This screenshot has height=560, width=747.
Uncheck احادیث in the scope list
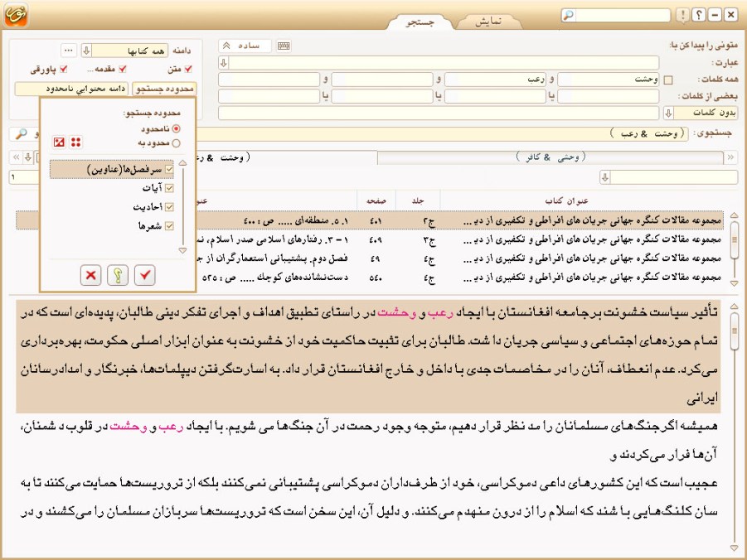(169, 206)
